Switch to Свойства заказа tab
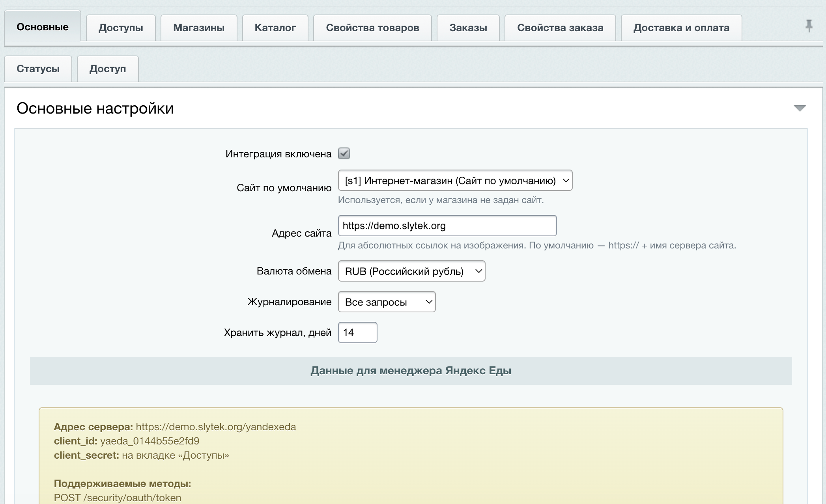Viewport: 826px width, 504px height. [x=560, y=28]
